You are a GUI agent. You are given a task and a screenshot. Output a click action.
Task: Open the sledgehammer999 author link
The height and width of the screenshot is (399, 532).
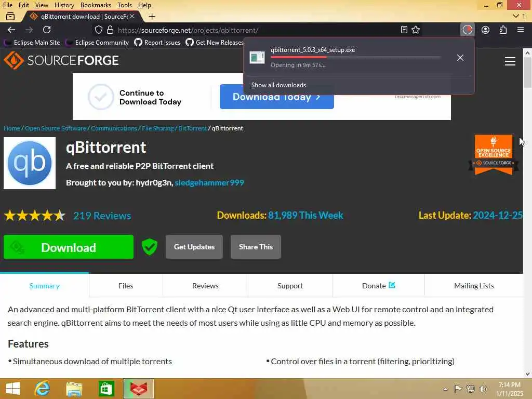pos(209,182)
